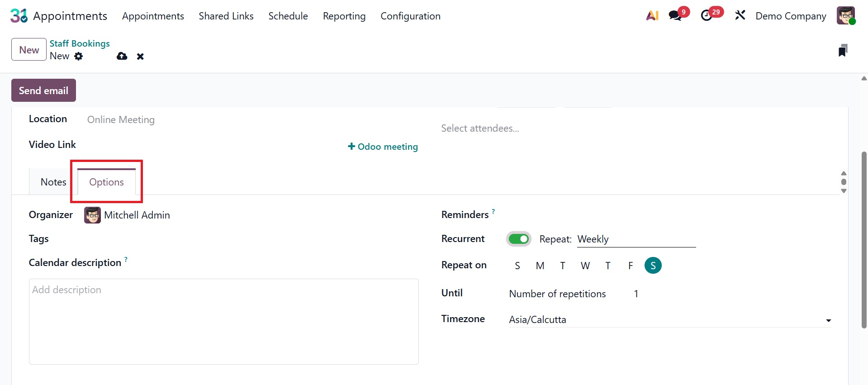Image resolution: width=868 pixels, height=385 pixels.
Task: Disable the Recurrent toggle switch
Action: 518,239
